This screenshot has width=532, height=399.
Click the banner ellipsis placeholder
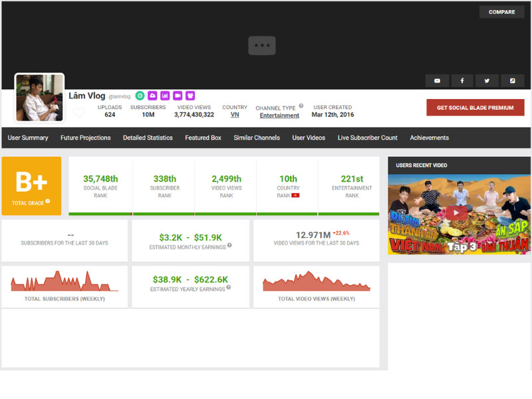coord(262,45)
